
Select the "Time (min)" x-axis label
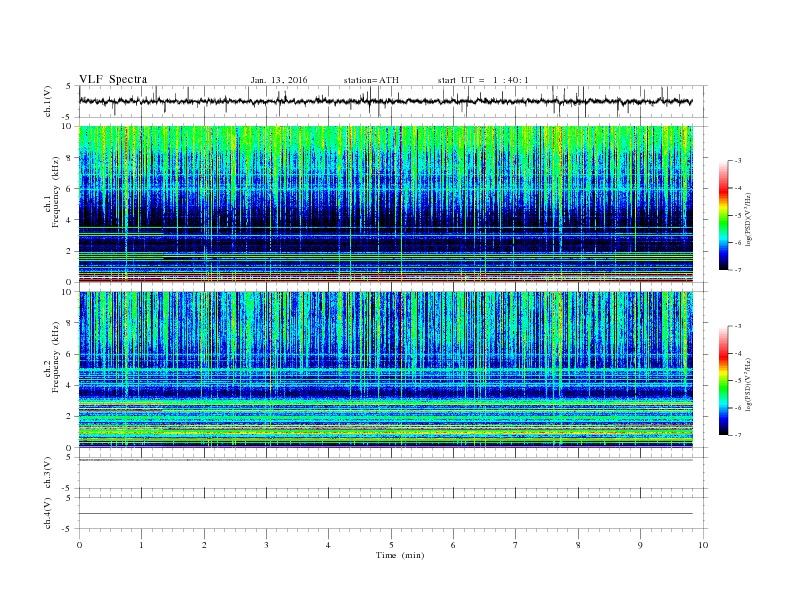[x=400, y=555]
